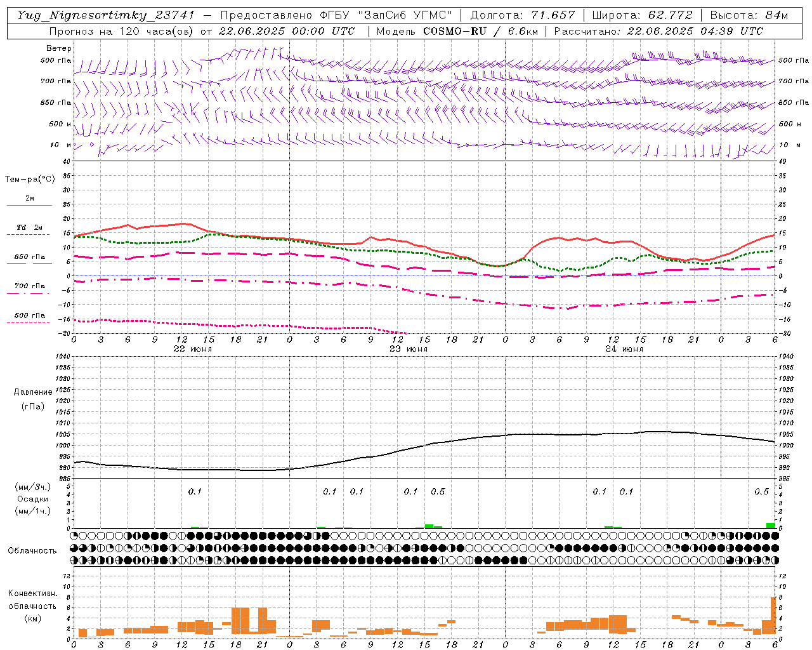The height and width of the screenshot is (650, 812).
Task: Click the Высота: 84м value
Action: 749,15
